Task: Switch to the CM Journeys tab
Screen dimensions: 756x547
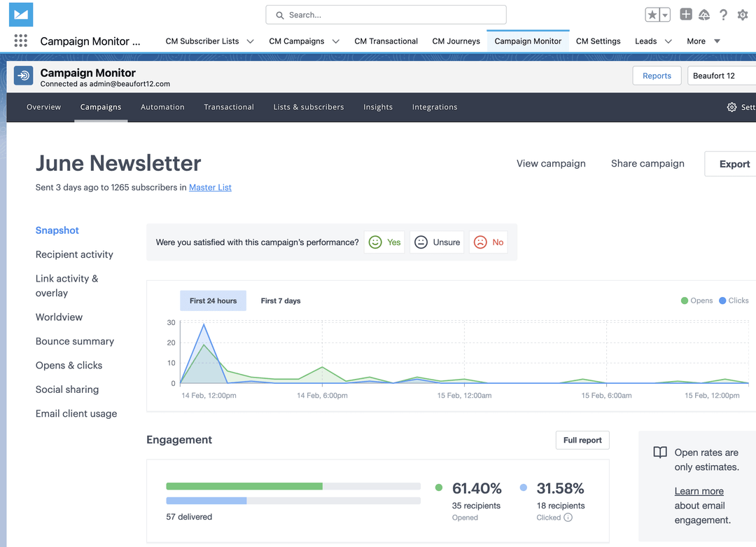Action: (x=456, y=41)
